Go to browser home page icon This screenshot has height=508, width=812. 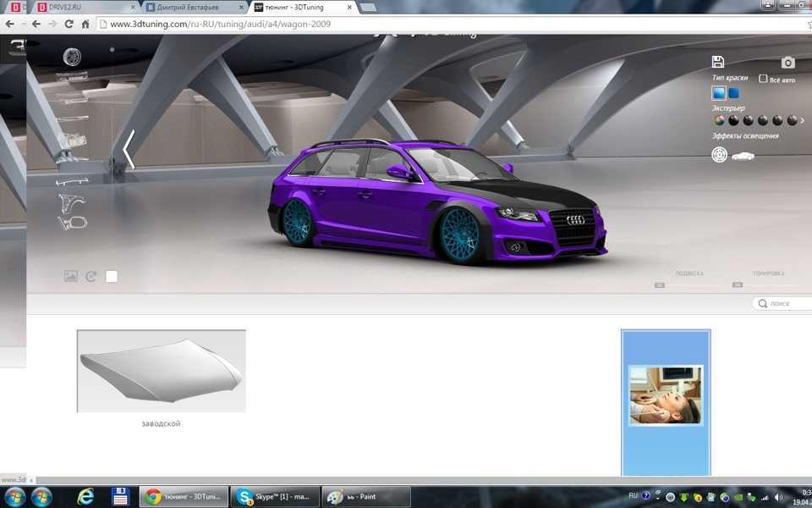85,24
